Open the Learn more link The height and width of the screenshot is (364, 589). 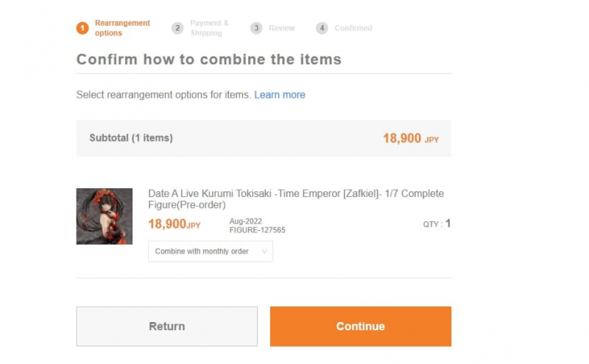[x=280, y=95]
